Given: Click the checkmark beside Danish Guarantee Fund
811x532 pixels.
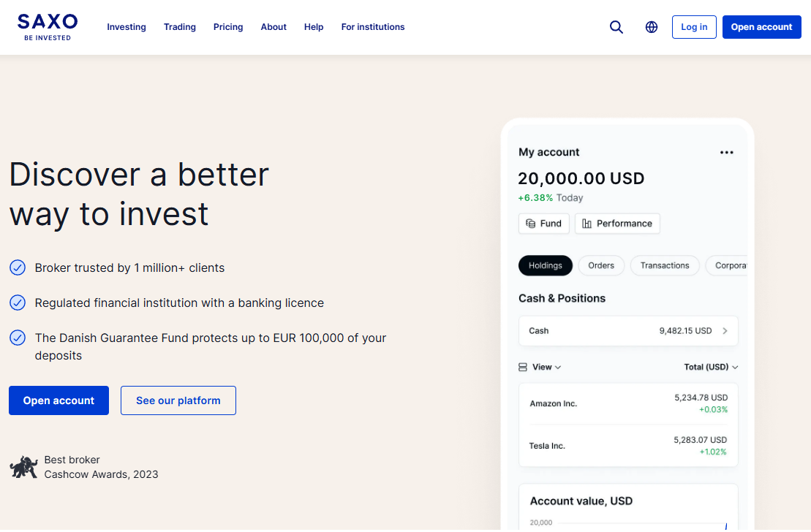Looking at the screenshot, I should 18,338.
